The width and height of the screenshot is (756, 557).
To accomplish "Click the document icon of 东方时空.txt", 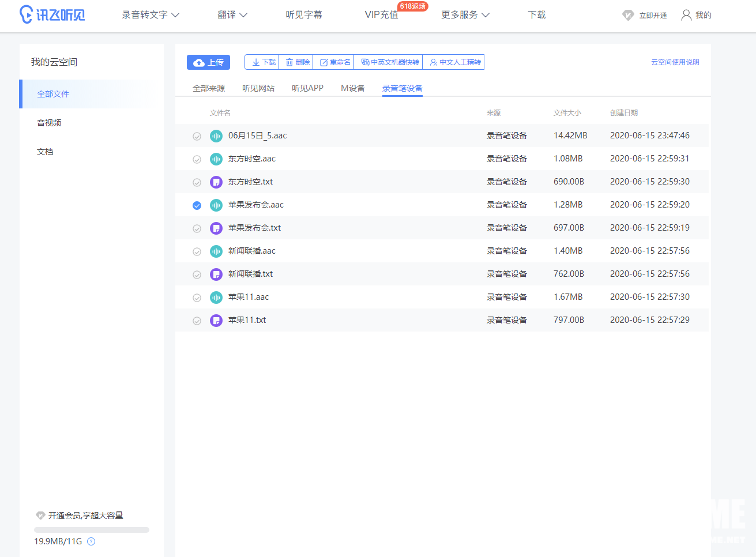I will coord(216,182).
